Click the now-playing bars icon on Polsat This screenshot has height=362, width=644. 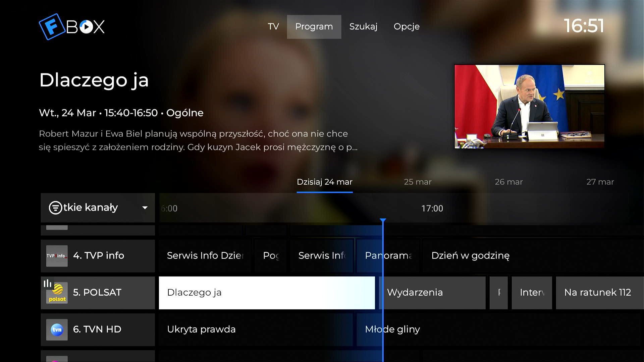[47, 283]
